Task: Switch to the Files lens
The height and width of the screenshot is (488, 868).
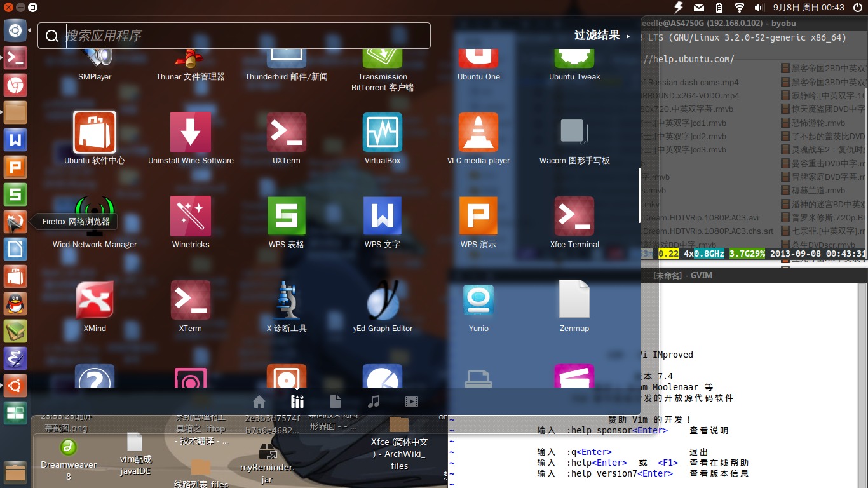Action: (x=336, y=402)
